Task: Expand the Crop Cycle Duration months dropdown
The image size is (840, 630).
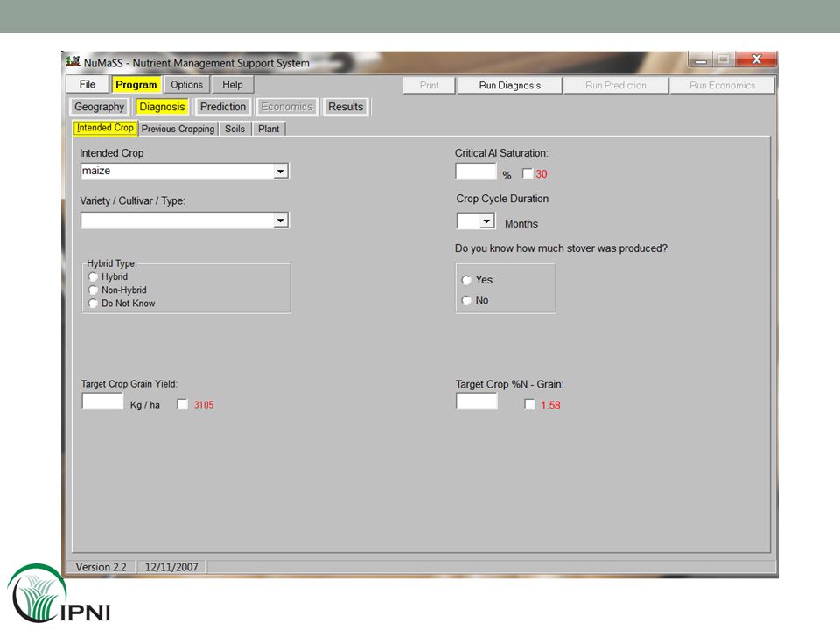Action: click(486, 220)
